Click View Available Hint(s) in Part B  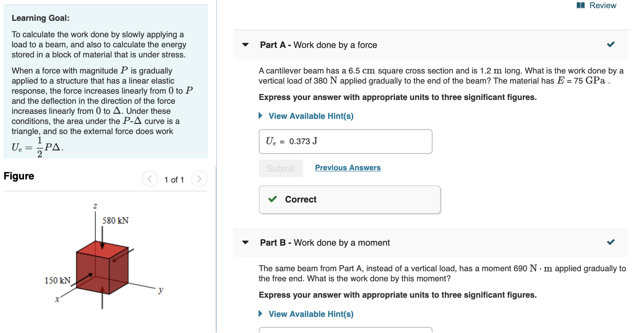[x=310, y=314]
